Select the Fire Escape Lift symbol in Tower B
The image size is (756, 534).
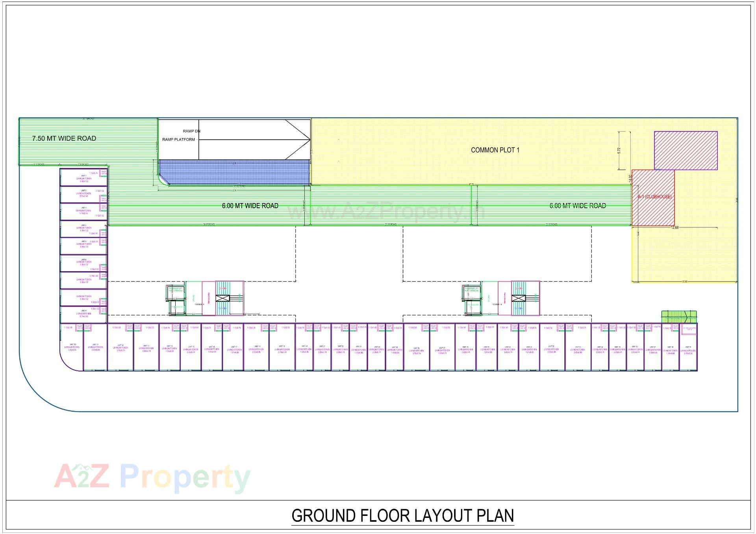[473, 304]
